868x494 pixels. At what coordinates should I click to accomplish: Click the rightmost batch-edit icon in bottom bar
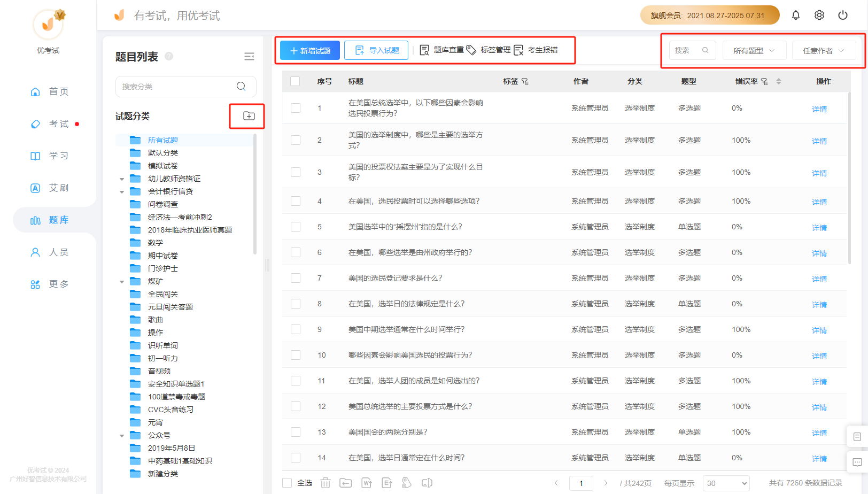[427, 483]
